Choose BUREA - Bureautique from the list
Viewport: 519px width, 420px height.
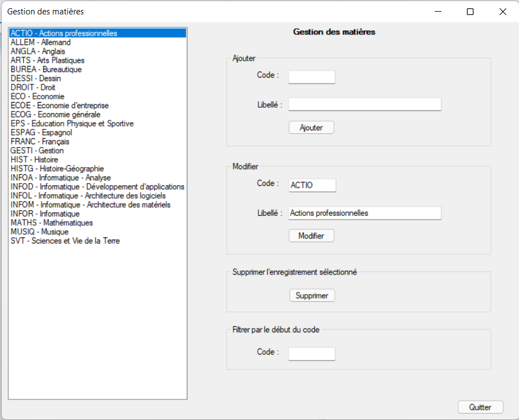click(46, 69)
